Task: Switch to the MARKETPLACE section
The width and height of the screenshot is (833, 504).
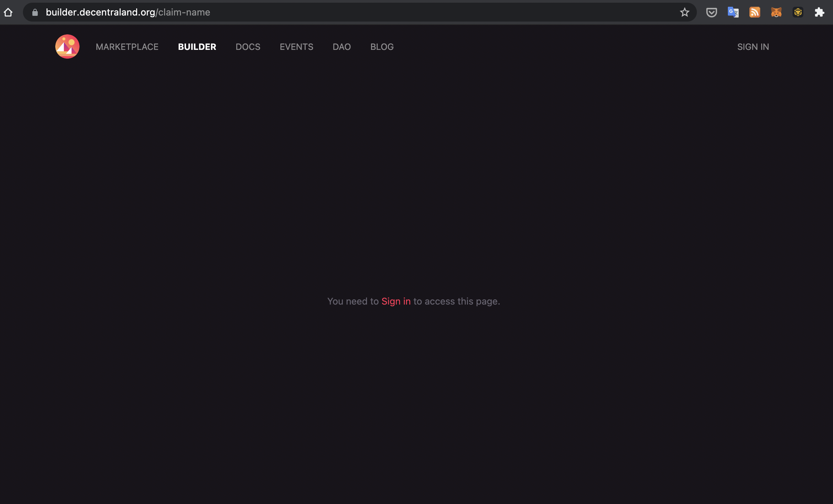Action: coord(127,46)
